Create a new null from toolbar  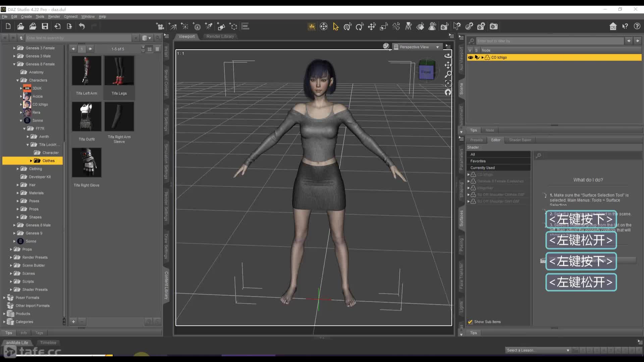coord(233,26)
